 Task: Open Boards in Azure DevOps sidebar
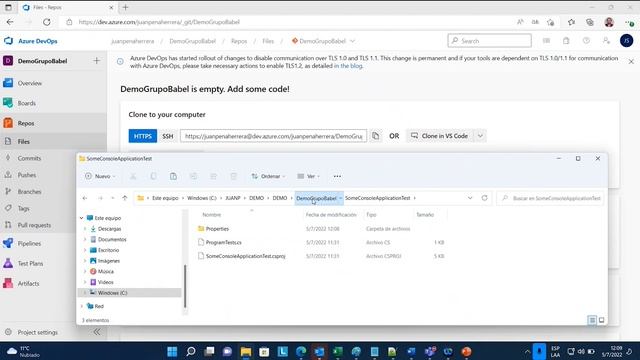point(27,103)
